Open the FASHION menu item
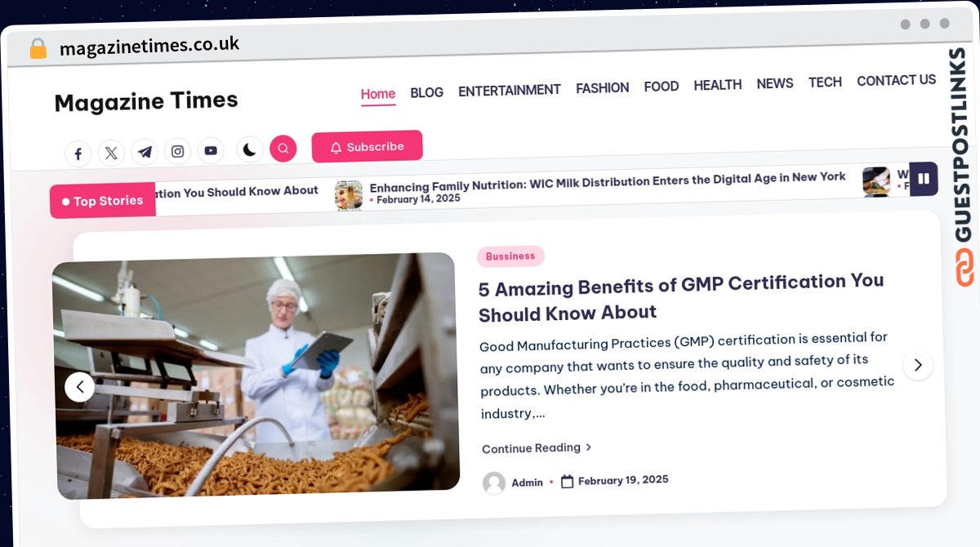The image size is (980, 547). point(603,88)
